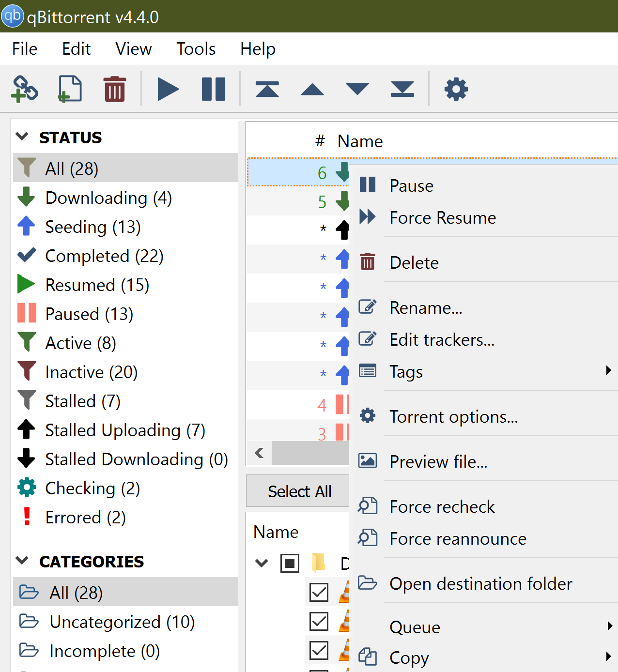The height and width of the screenshot is (672, 618).
Task: Open the File menu
Action: point(25,49)
